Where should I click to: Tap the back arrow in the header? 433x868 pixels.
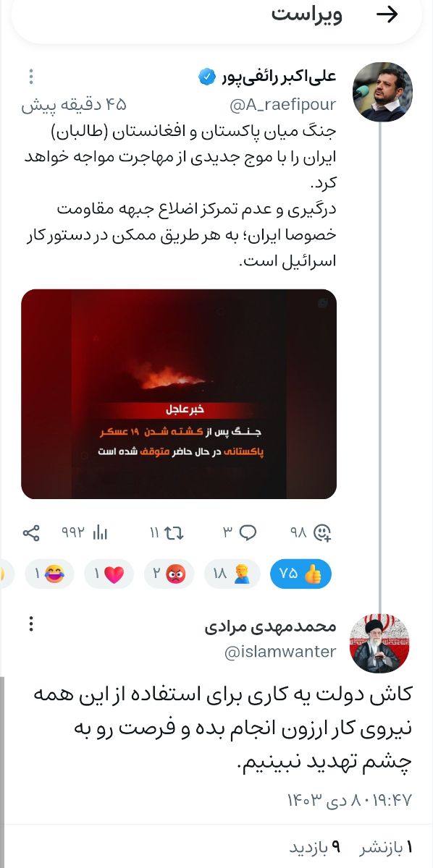pyautogui.click(x=388, y=15)
